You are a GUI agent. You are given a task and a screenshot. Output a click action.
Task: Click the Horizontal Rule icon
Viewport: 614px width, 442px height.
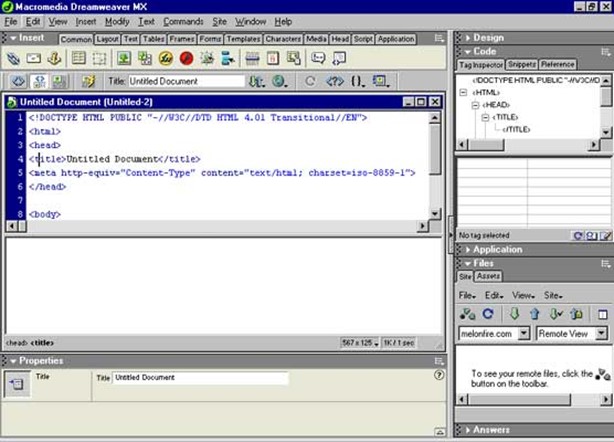pyautogui.click(x=252, y=58)
